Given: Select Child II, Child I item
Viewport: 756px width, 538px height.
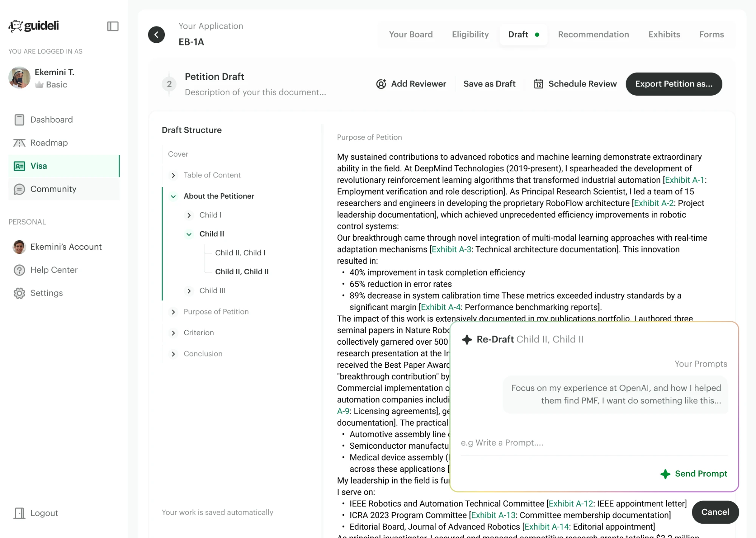Looking at the screenshot, I should [240, 253].
